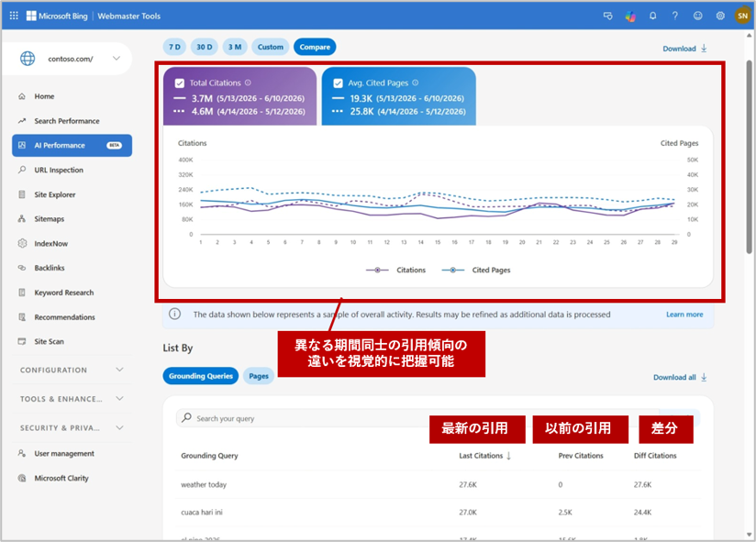Click the Recommendations icon
Screen dimensions: 756x542
coord(22,317)
